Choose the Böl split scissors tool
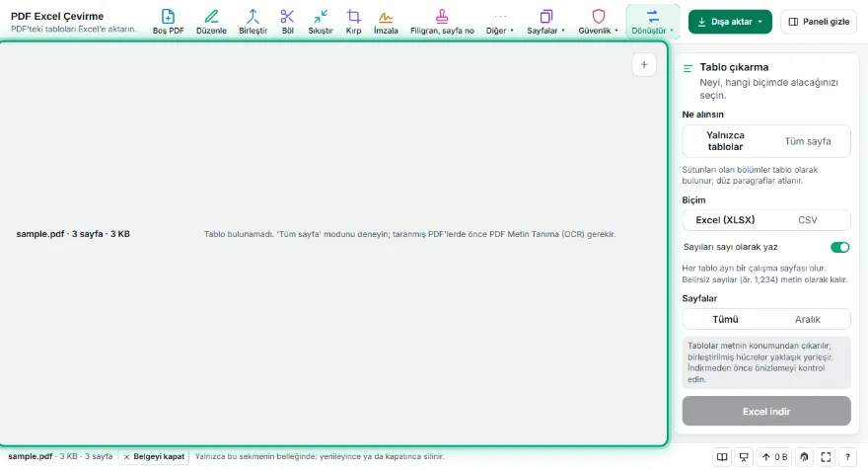 (287, 22)
